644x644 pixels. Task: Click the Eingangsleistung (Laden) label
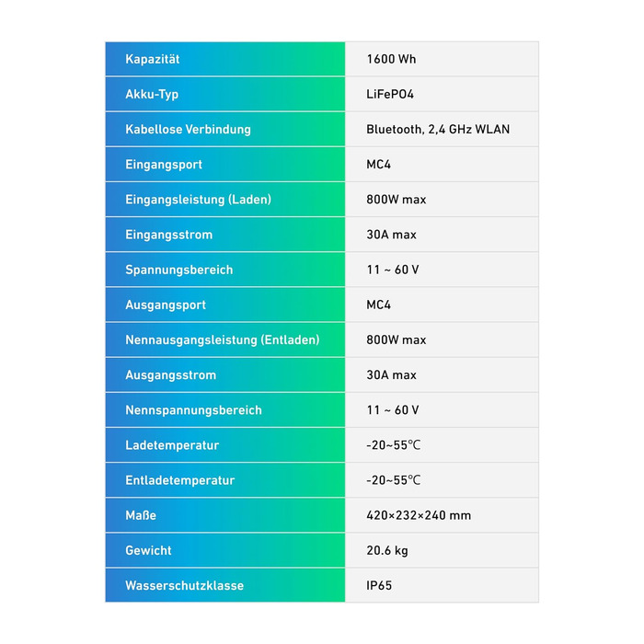pos(198,200)
